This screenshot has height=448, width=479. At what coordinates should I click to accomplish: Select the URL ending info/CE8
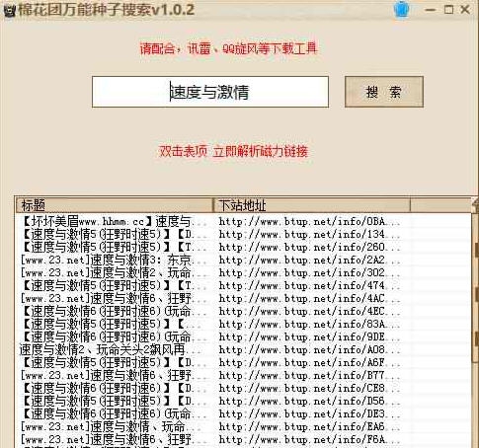pos(309,388)
